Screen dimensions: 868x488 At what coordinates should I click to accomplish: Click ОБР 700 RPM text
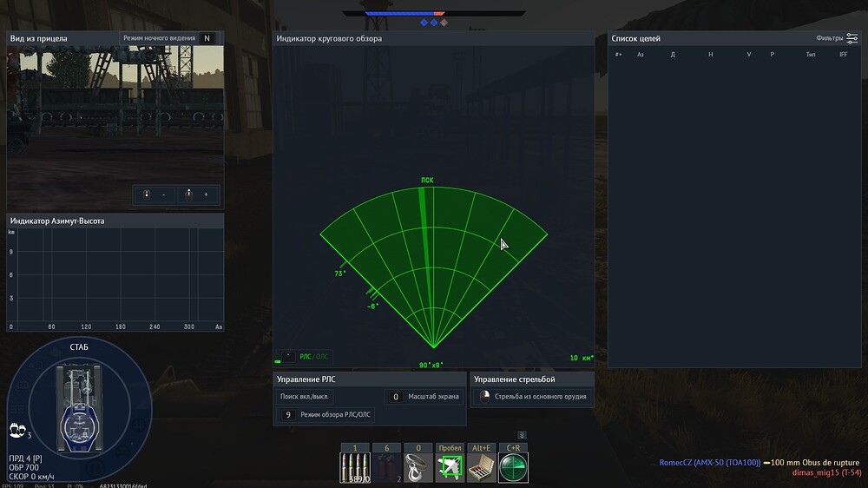pos(23,467)
